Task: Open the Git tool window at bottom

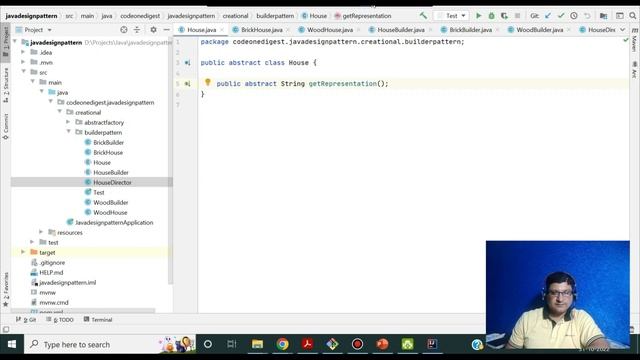Action: click(x=26, y=319)
